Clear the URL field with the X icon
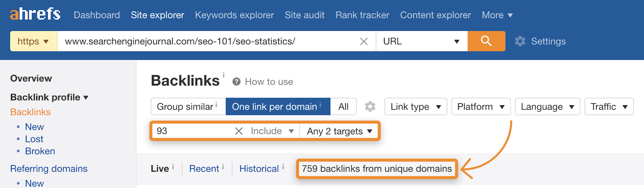Screen dimensions: 644x188 [x=364, y=41]
